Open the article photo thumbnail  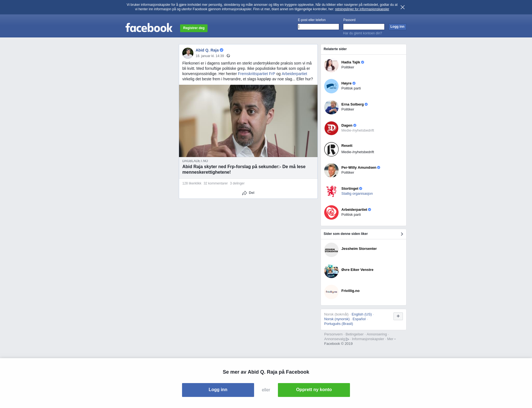pyautogui.click(x=248, y=121)
